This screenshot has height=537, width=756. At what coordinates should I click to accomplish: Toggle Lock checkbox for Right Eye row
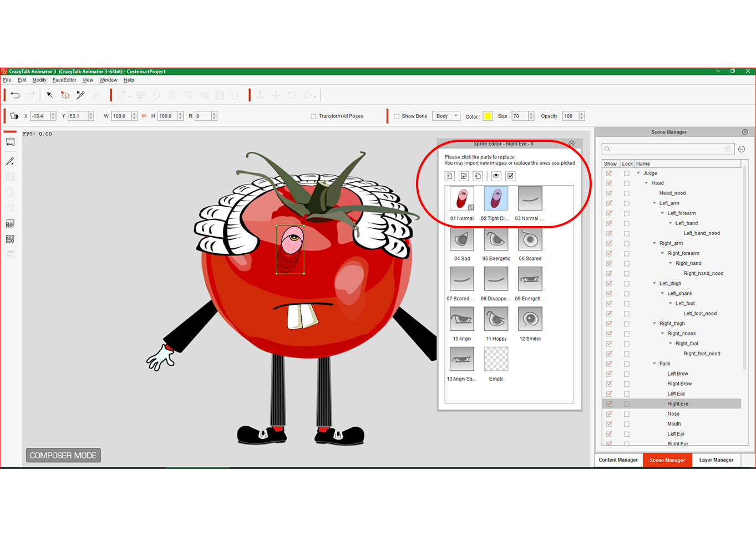pyautogui.click(x=627, y=404)
